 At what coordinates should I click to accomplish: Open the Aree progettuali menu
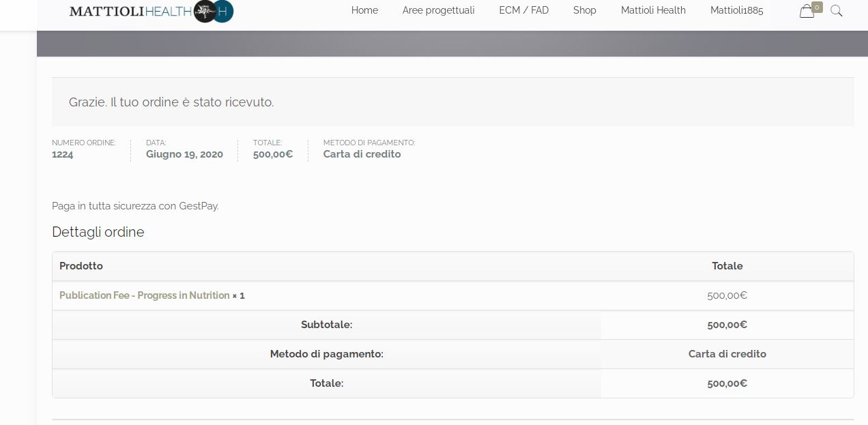click(x=438, y=10)
